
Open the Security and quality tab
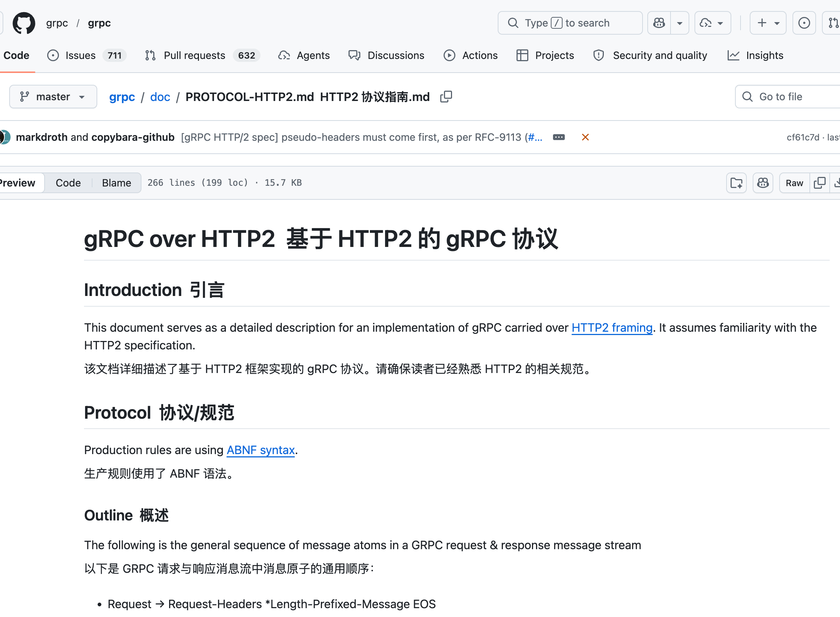point(650,56)
